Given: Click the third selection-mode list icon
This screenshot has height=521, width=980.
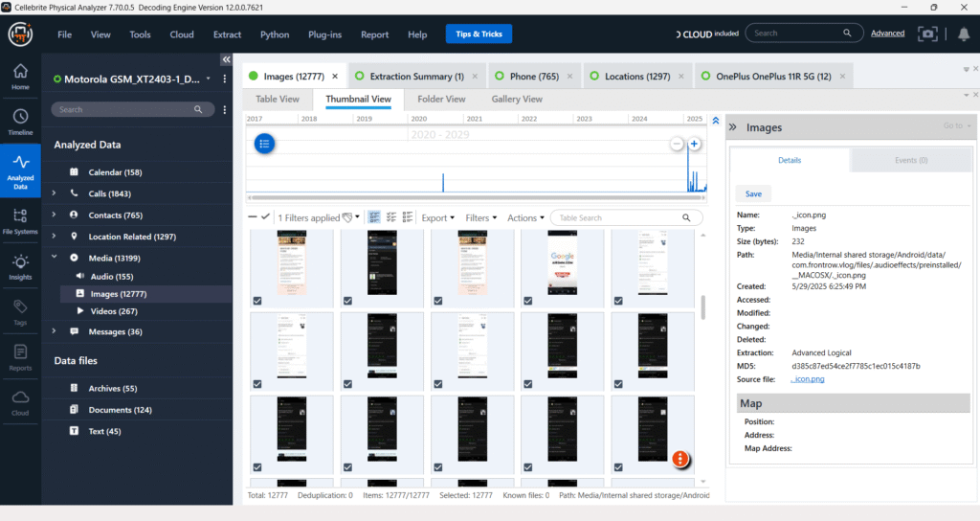Looking at the screenshot, I should 408,217.
